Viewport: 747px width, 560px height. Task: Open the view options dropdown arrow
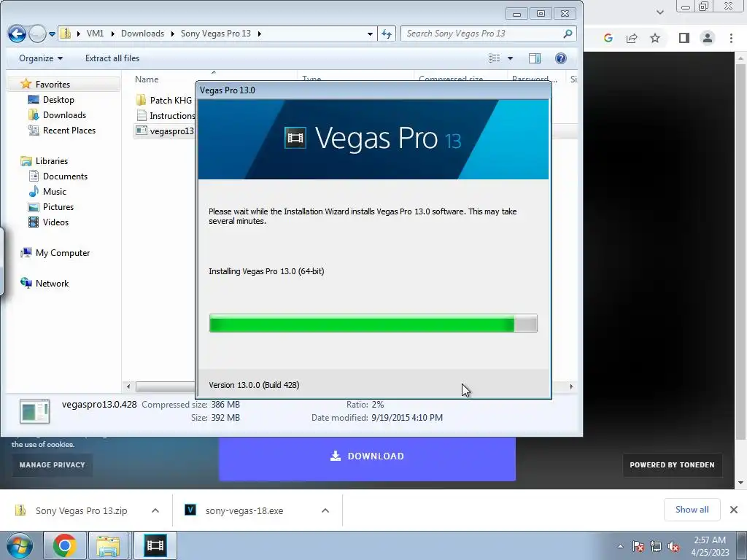(x=510, y=58)
